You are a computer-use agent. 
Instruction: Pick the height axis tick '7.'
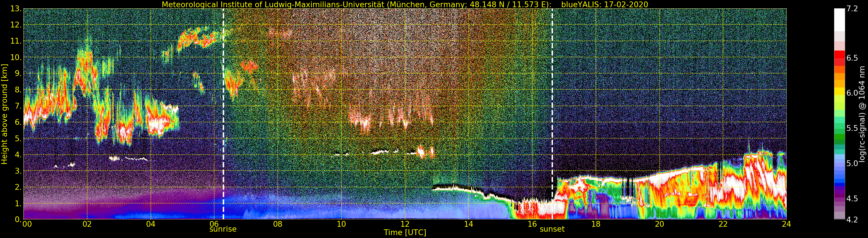tap(18, 106)
